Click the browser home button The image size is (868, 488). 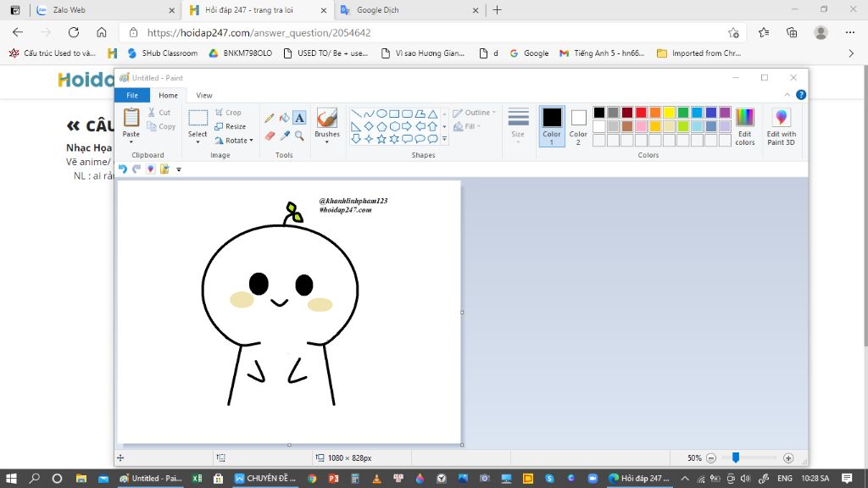[x=102, y=33]
